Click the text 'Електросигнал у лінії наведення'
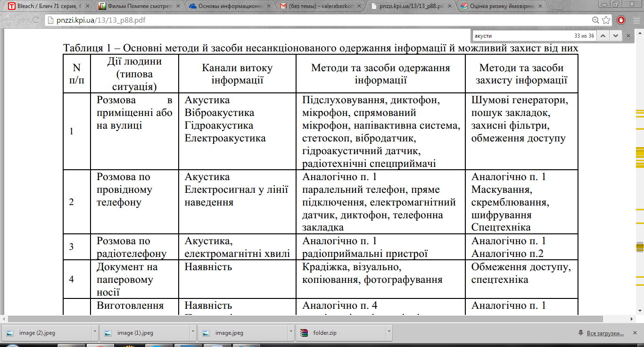This screenshot has width=644, height=347. [236, 196]
